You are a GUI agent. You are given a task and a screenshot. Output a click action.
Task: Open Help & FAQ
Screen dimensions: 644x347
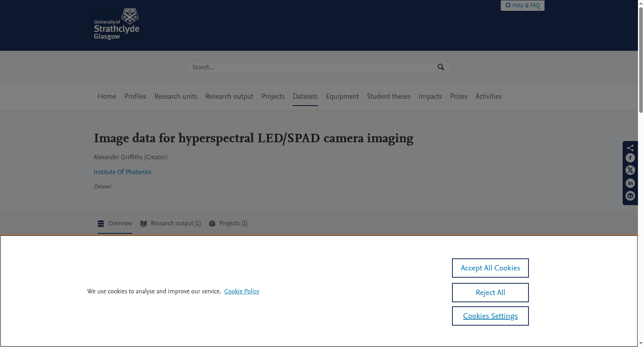pos(522,5)
